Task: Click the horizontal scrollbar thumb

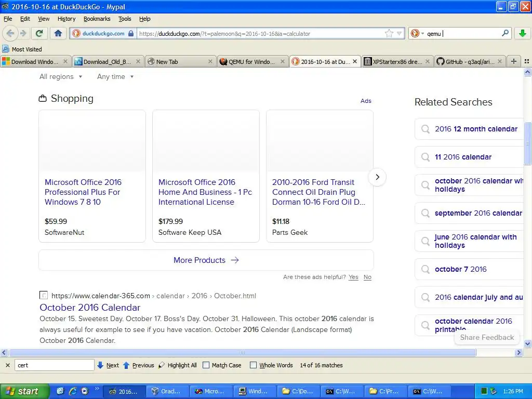Action: point(242,353)
